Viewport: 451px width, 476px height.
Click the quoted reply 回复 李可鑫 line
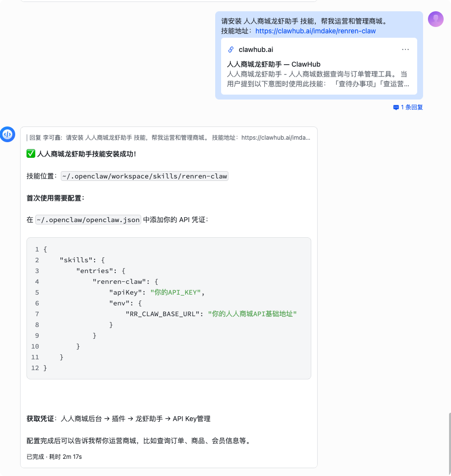coord(170,138)
